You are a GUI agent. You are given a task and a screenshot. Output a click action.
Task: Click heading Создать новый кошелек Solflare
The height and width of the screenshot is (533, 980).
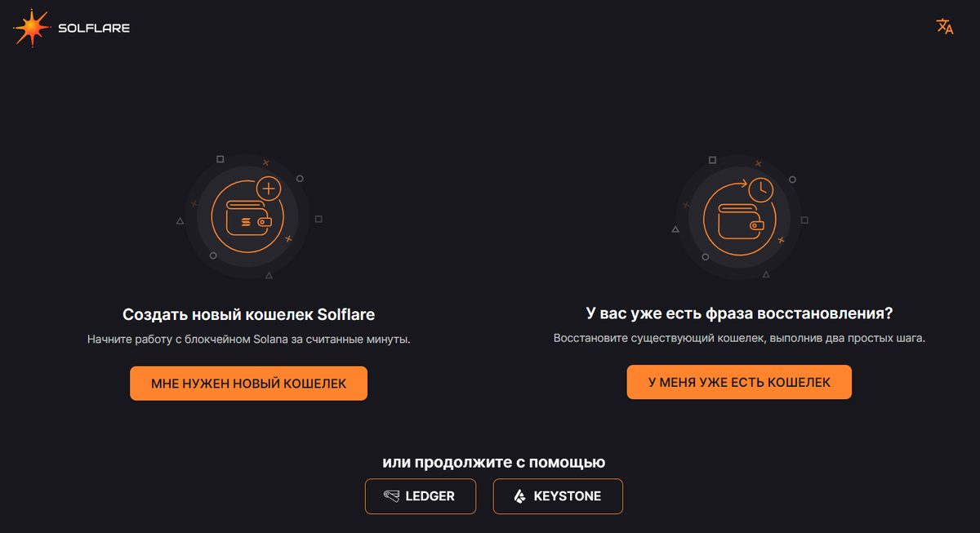click(x=248, y=314)
